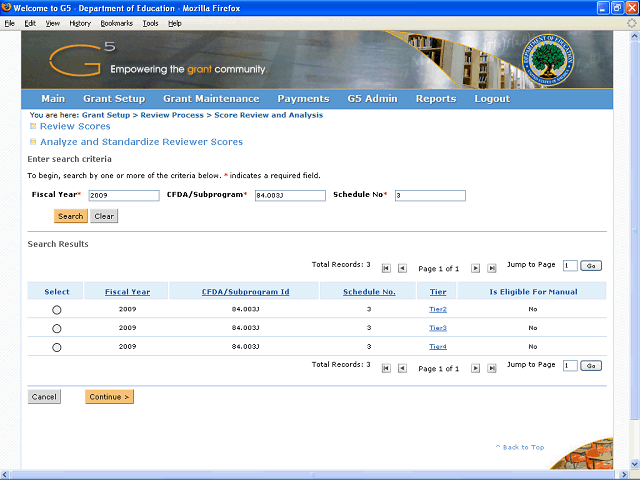Select the radio button for Tier2 row
Viewport: 640px width, 480px height.
56,310
